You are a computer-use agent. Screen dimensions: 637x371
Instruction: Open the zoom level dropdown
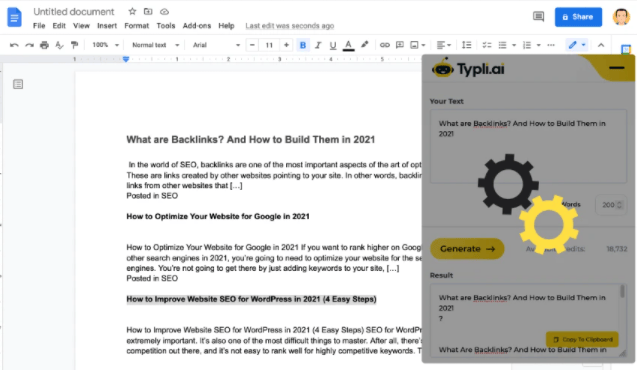(x=105, y=45)
